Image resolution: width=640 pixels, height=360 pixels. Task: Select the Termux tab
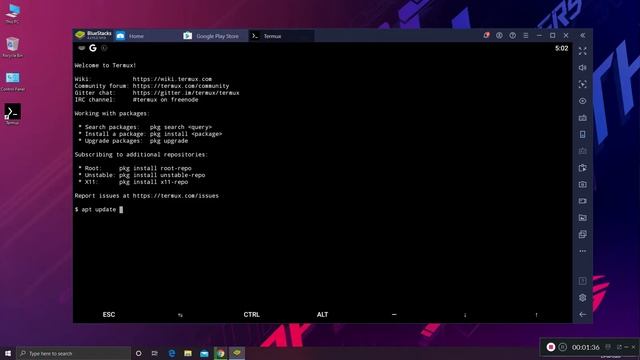[281, 36]
